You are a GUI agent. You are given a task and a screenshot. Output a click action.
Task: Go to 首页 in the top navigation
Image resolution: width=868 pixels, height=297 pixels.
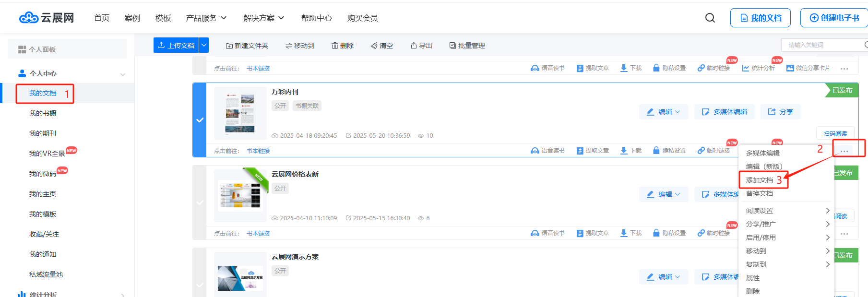click(102, 18)
